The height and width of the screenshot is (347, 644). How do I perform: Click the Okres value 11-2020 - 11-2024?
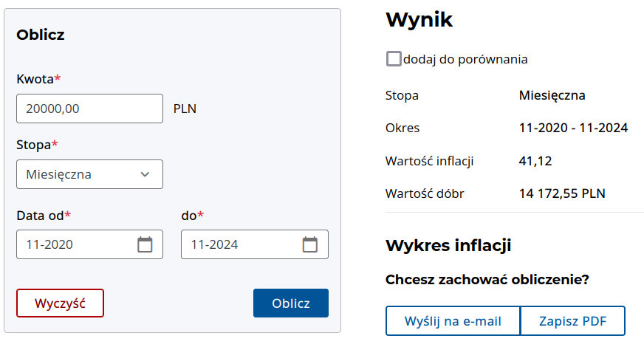click(x=573, y=128)
